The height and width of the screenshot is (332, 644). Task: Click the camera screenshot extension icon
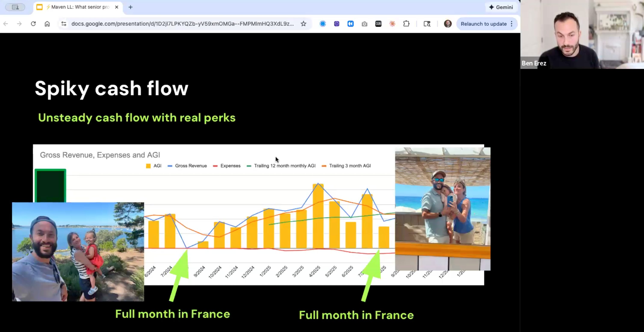click(364, 24)
